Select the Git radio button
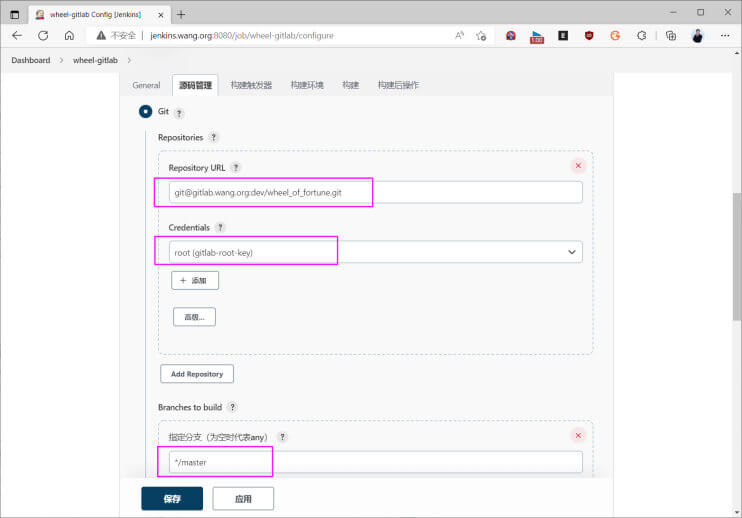The image size is (742, 518). (145, 112)
